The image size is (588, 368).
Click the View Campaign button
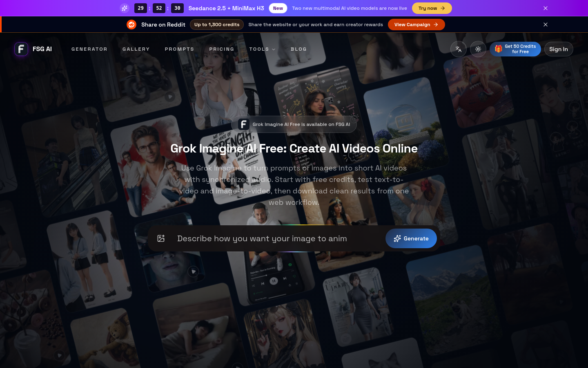pos(416,25)
